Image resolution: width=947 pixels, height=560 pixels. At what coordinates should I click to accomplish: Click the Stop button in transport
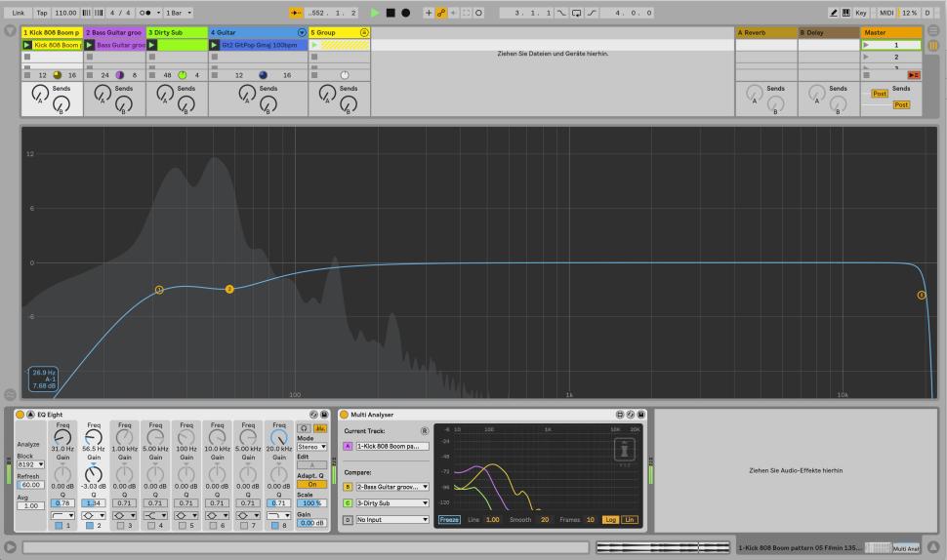[391, 13]
